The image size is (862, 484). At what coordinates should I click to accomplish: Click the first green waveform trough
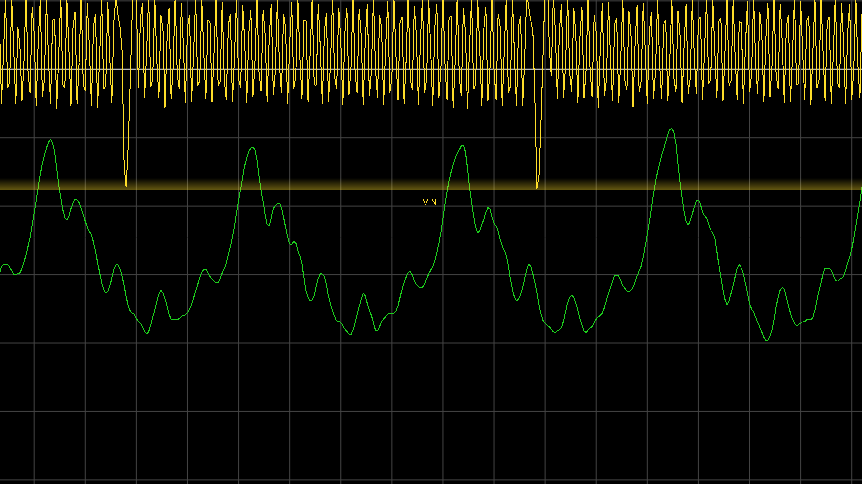pyautogui.click(x=147, y=332)
